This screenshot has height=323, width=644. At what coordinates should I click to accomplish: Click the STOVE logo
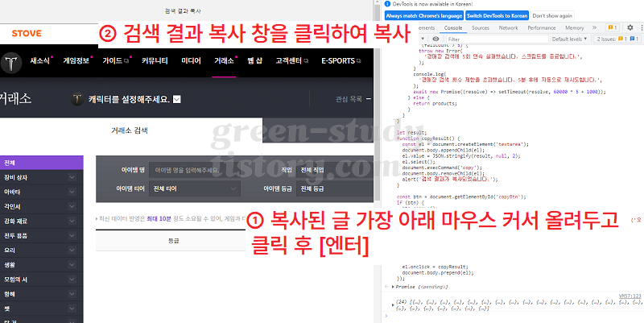click(27, 33)
